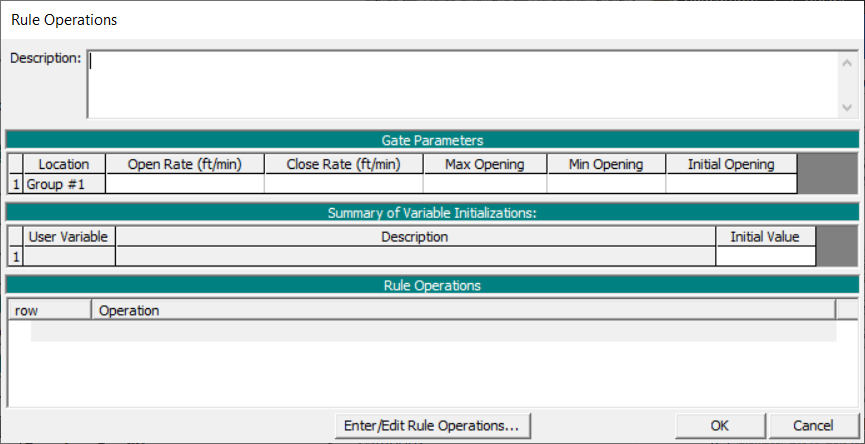This screenshot has height=444, width=865.
Task: Click the Open Rate cell for Group #1
Action: pos(184,184)
